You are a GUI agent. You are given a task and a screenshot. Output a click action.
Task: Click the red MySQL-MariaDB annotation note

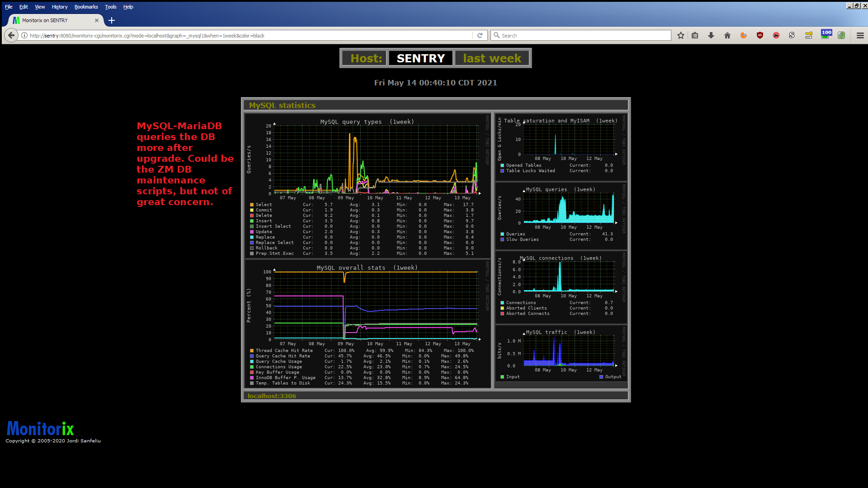point(185,164)
